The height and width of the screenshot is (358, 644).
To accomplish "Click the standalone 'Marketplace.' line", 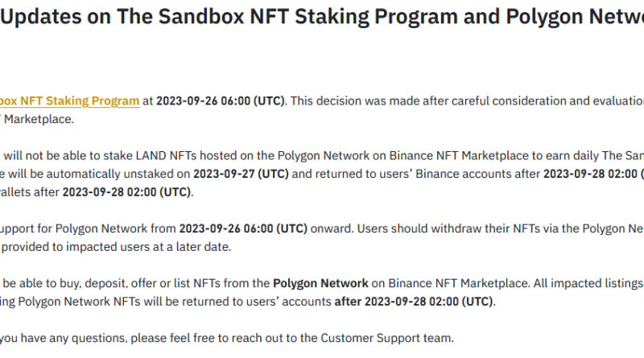I will click(38, 120).
